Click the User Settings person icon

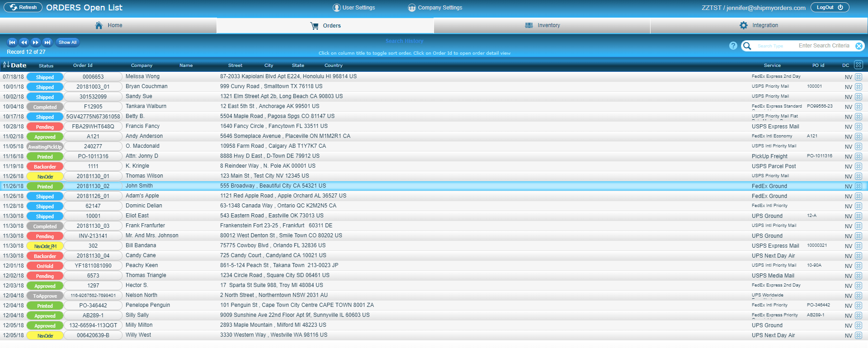pyautogui.click(x=336, y=8)
